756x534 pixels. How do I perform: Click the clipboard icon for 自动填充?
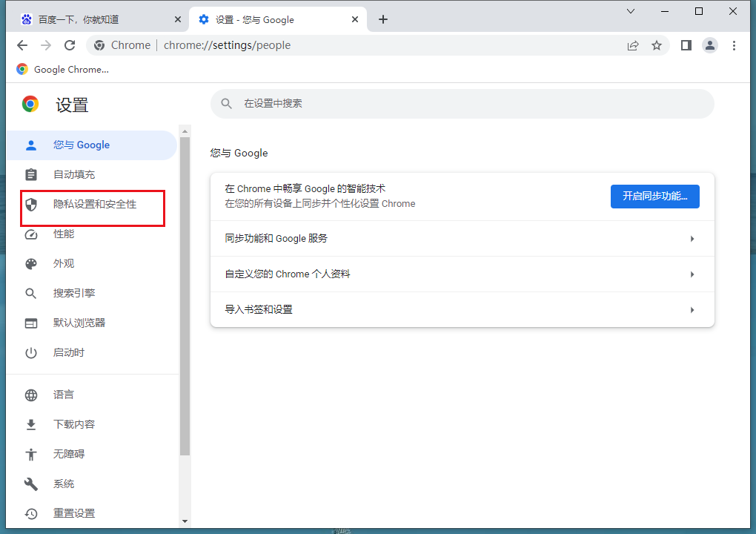pyautogui.click(x=31, y=174)
